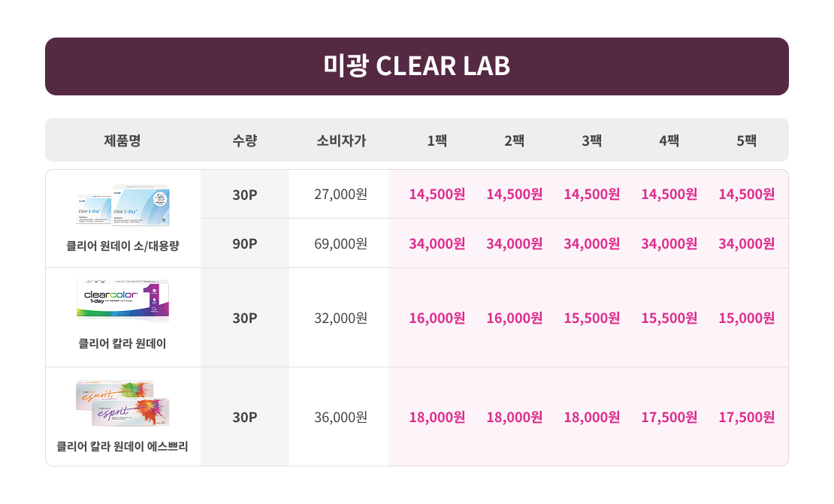Click the 69,000원 consumer price

click(341, 243)
